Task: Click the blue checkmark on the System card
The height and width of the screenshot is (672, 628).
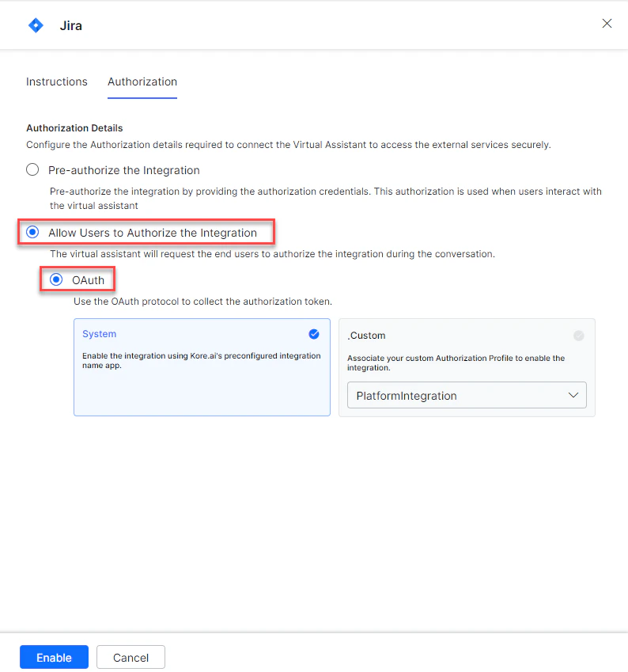Action: point(314,334)
